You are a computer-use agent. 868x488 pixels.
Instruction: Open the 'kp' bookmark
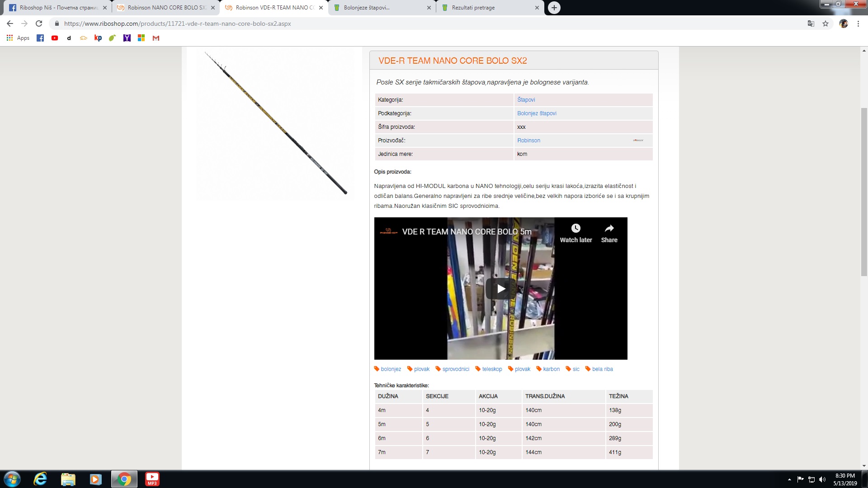(x=98, y=38)
